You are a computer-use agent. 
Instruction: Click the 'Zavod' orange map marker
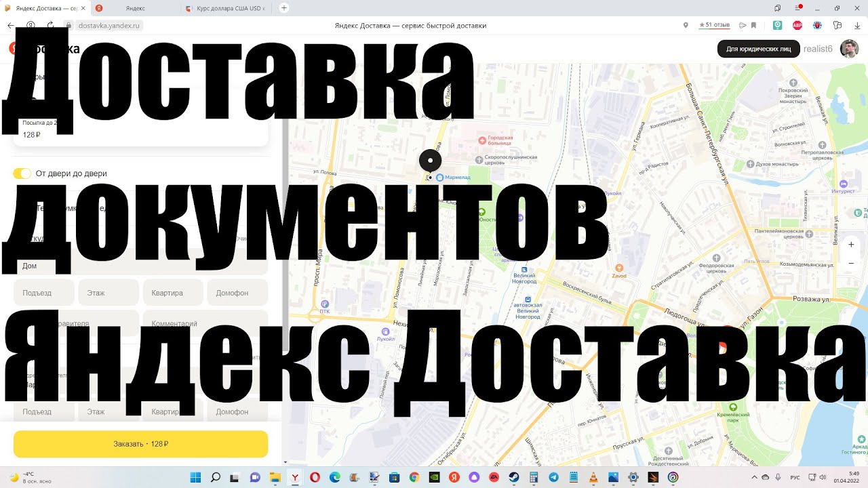[x=618, y=269]
